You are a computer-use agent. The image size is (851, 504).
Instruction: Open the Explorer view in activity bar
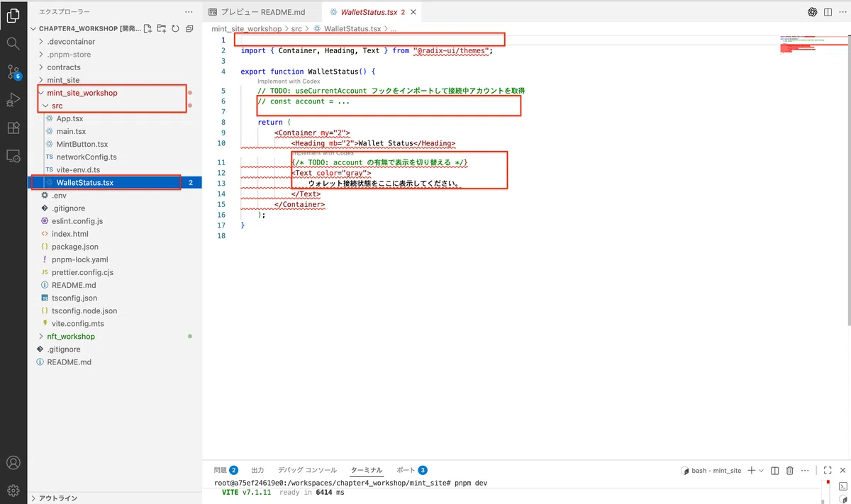click(x=13, y=14)
